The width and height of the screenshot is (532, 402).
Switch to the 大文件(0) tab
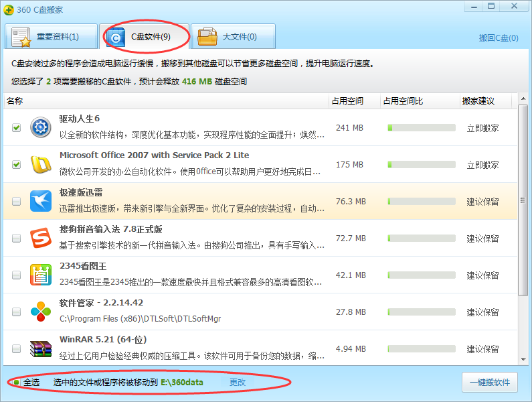click(233, 36)
